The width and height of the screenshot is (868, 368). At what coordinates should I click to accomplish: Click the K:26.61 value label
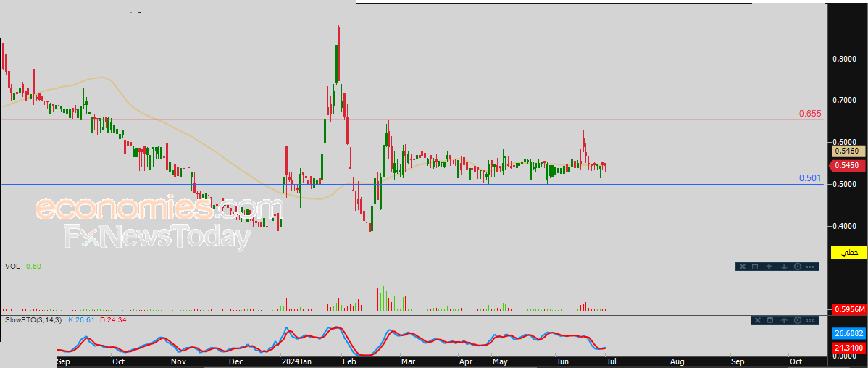click(82, 320)
